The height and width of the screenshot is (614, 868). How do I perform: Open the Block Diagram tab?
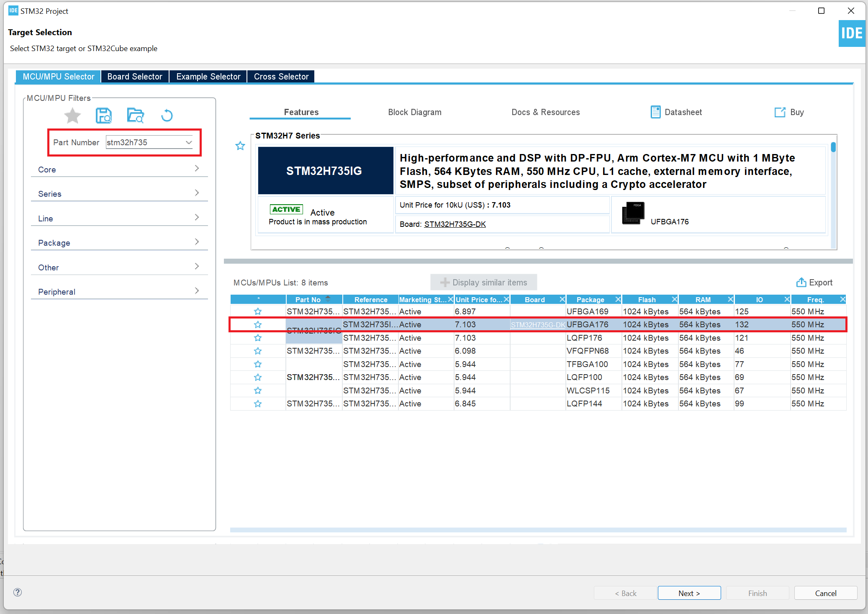[x=414, y=112]
